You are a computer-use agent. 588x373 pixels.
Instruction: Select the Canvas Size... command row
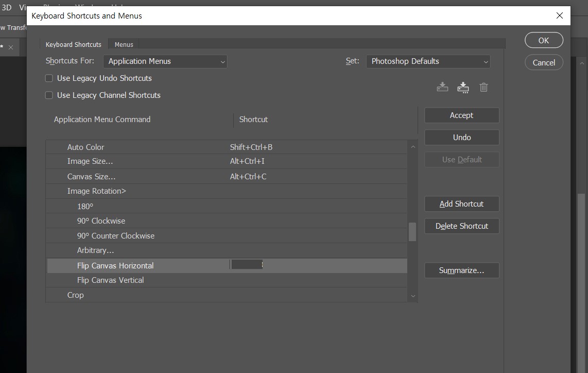coord(226,176)
